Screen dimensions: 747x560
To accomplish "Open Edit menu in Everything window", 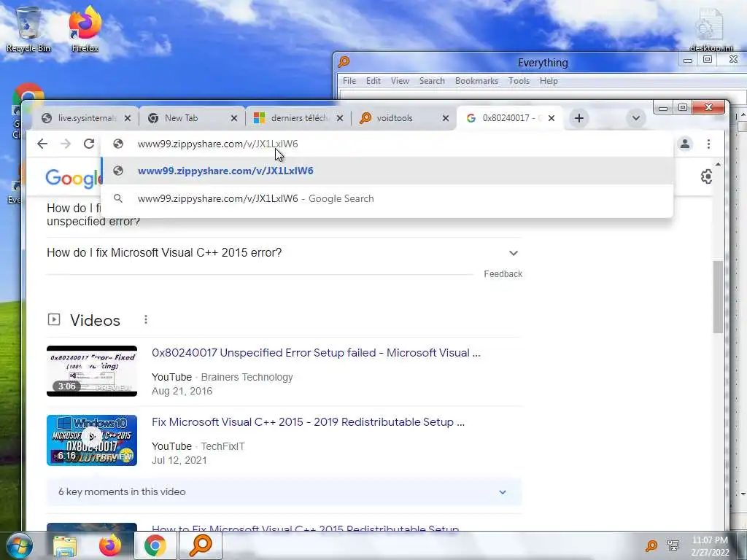I will [373, 81].
